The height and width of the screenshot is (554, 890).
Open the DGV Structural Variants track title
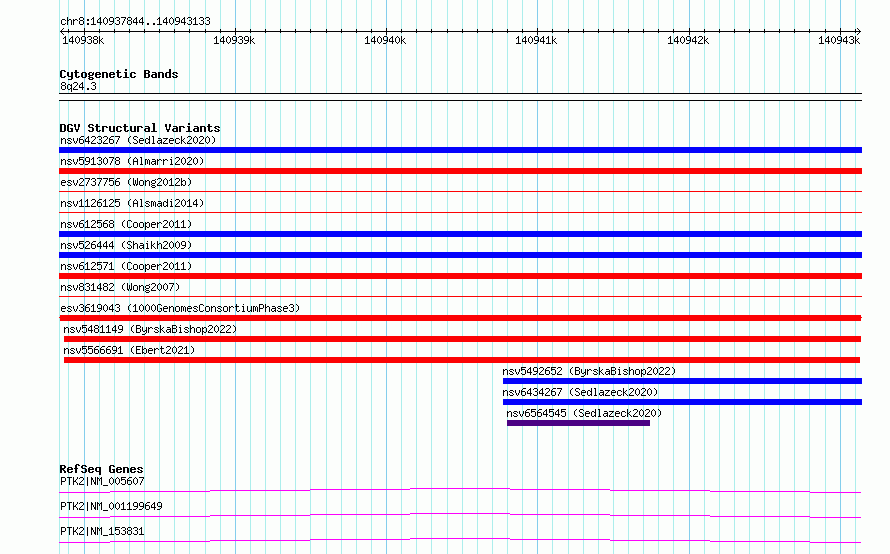(140, 128)
